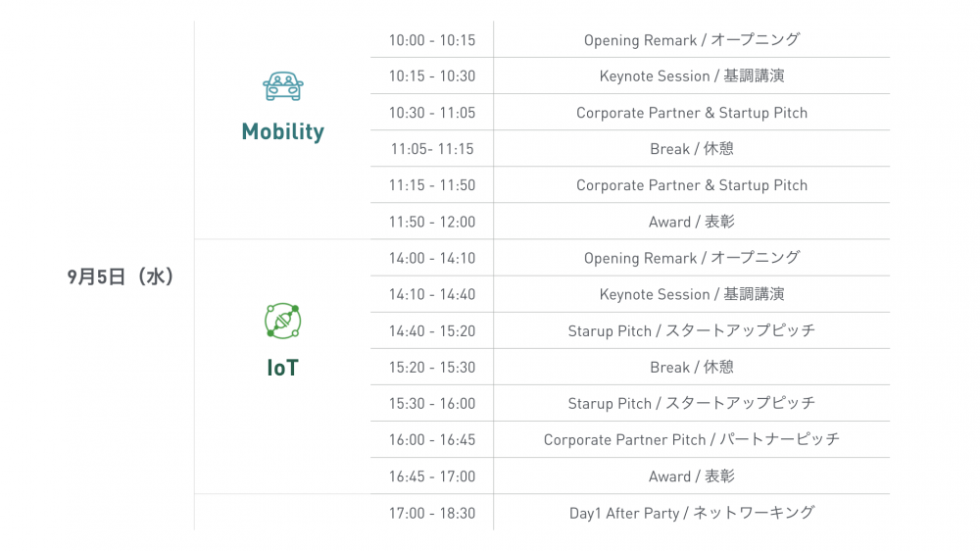
Task: Click the 11:50 Award / 表彰 entry
Action: (x=630, y=222)
